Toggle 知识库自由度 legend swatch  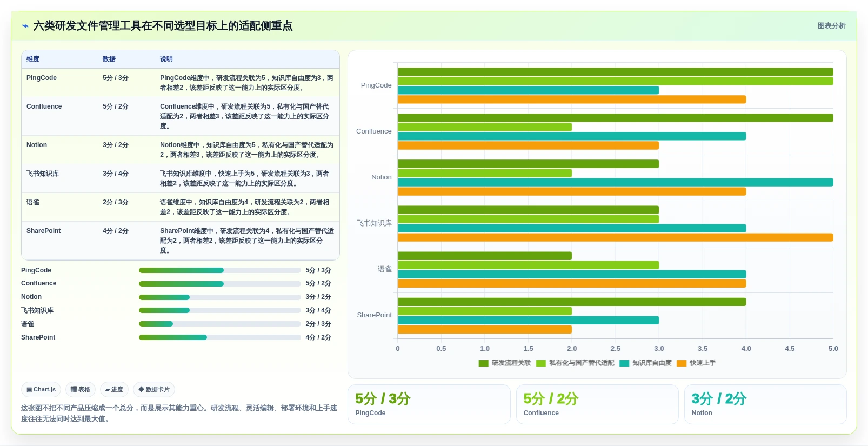pyautogui.click(x=624, y=363)
